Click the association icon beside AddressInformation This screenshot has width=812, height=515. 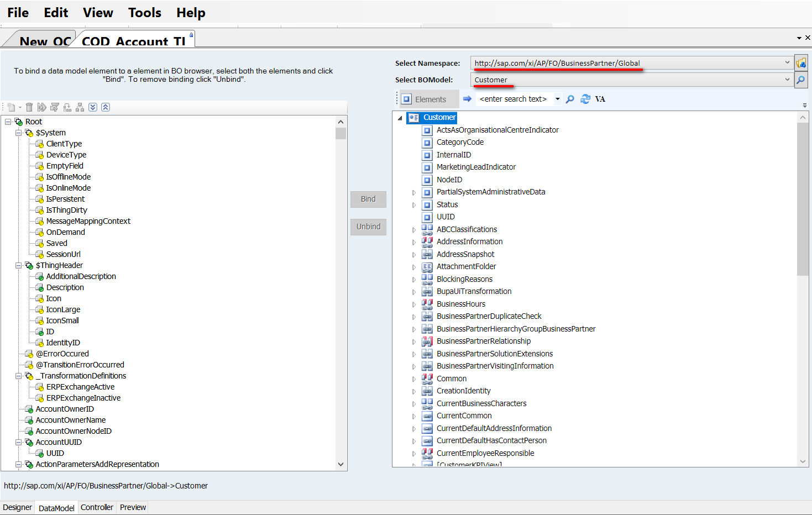point(427,242)
